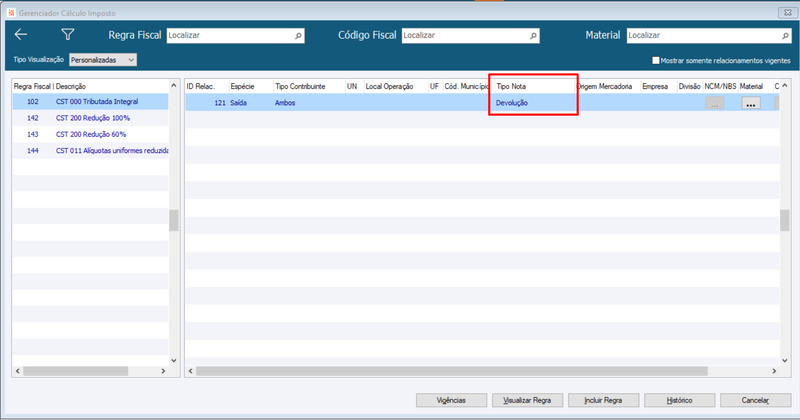
Task: Click search magnifier in Material field
Action: pos(785,36)
